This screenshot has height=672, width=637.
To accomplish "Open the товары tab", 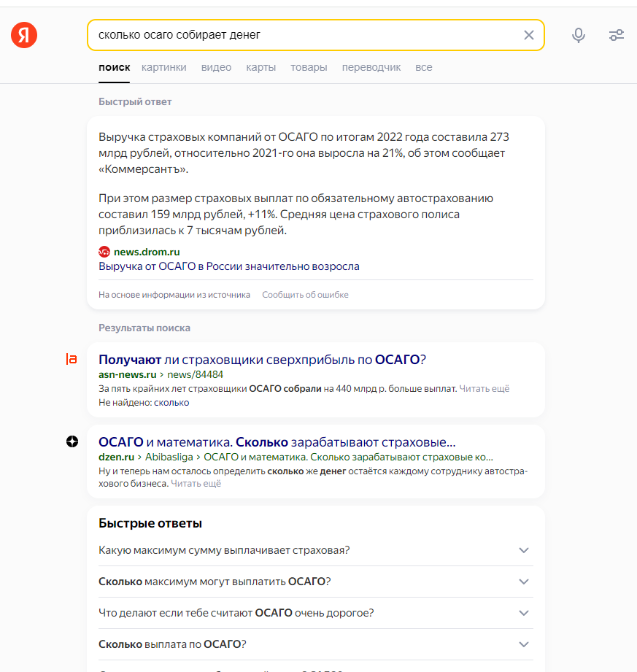I will tap(309, 67).
